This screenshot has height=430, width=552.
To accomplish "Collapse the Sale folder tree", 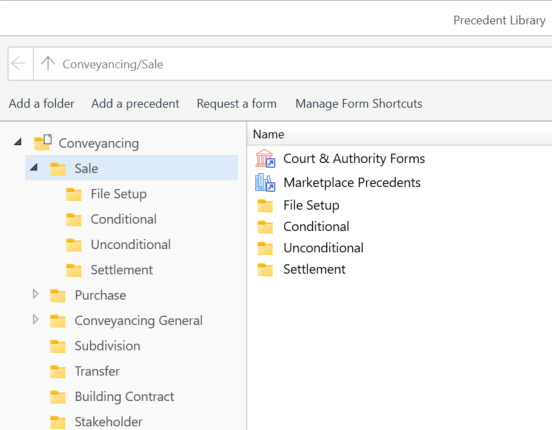I will pyautogui.click(x=34, y=167).
